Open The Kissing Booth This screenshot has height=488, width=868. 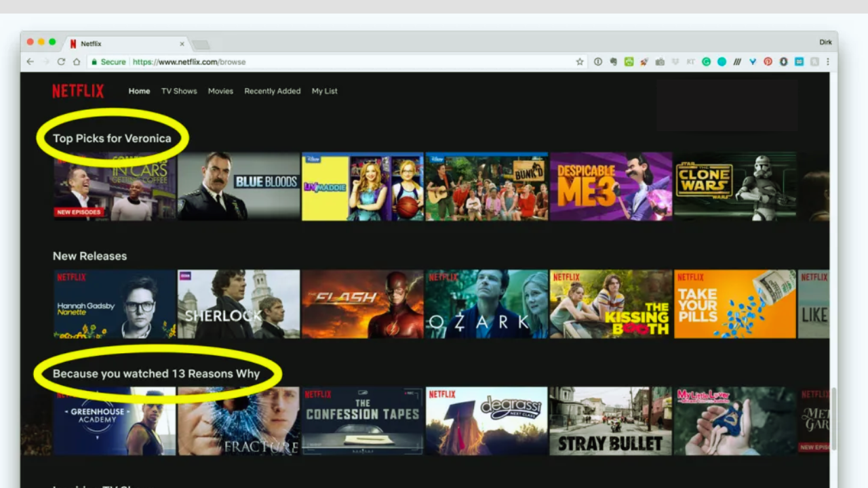(x=611, y=304)
